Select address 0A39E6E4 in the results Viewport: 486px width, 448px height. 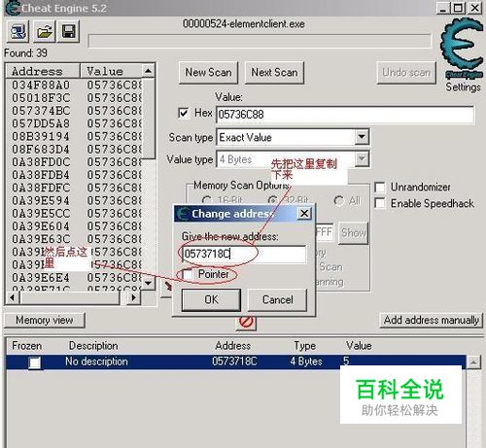(x=41, y=278)
